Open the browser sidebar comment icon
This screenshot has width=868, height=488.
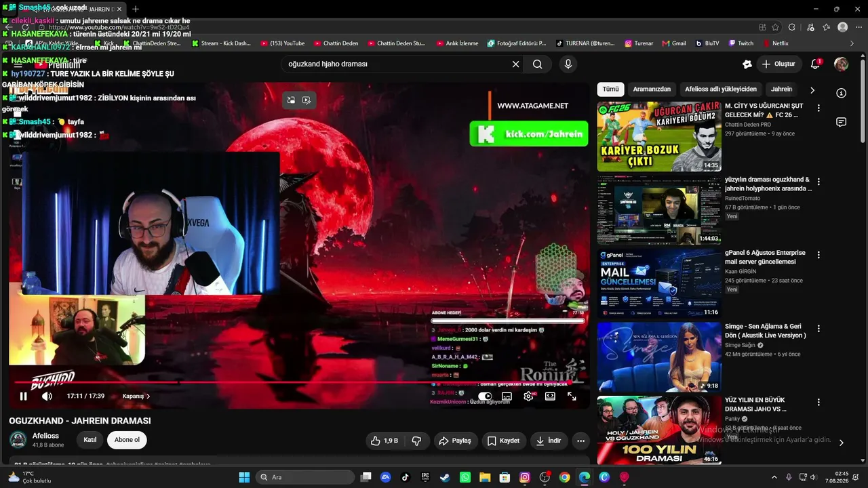click(x=841, y=122)
